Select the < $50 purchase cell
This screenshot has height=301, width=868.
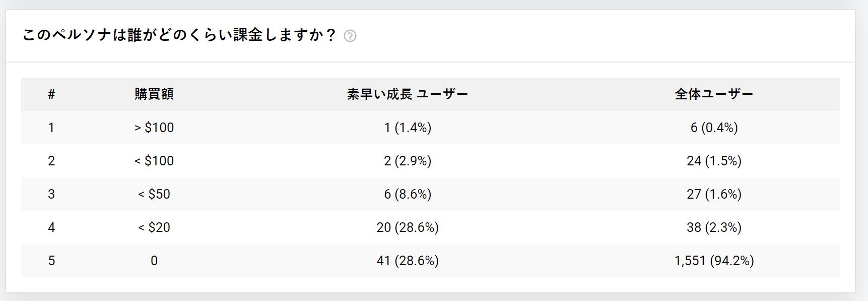click(x=154, y=194)
